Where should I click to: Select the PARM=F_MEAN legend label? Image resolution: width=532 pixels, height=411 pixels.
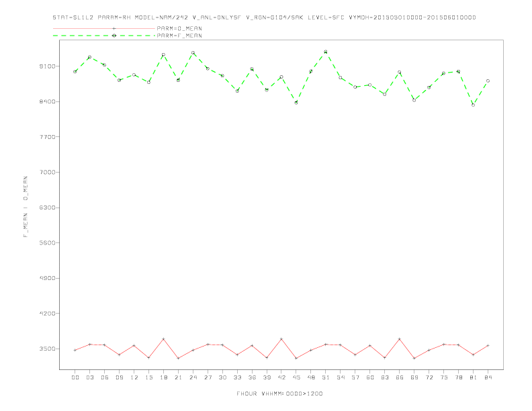[x=179, y=36]
